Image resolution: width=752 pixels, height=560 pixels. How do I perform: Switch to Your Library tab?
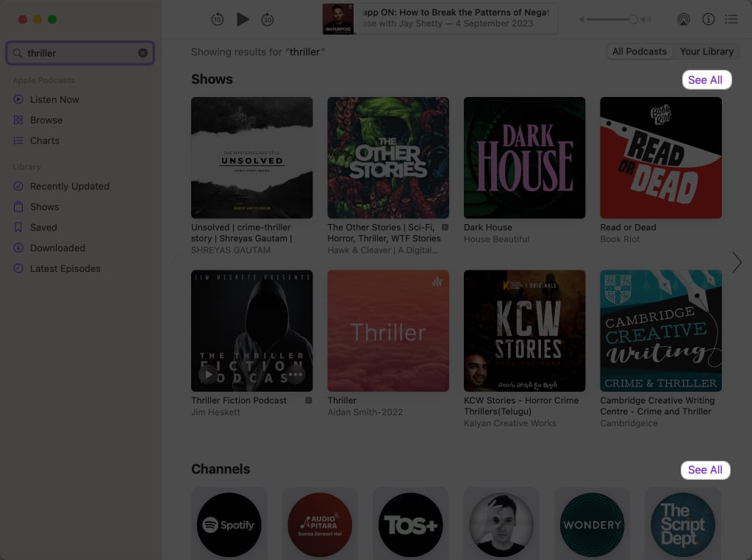point(706,51)
